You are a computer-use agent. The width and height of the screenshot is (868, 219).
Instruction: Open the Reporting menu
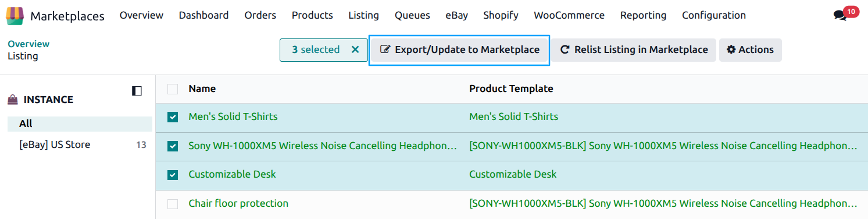643,15
